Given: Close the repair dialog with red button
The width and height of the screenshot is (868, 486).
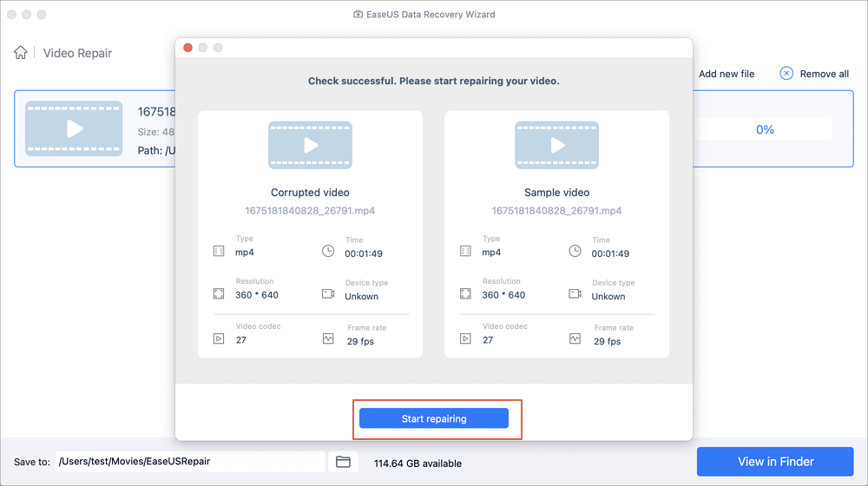Looking at the screenshot, I should pyautogui.click(x=187, y=48).
